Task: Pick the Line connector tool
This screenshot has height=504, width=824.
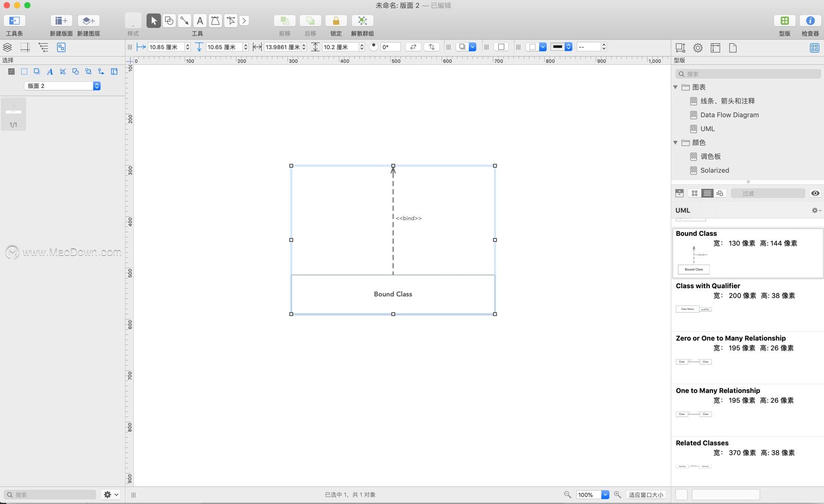Action: [185, 21]
